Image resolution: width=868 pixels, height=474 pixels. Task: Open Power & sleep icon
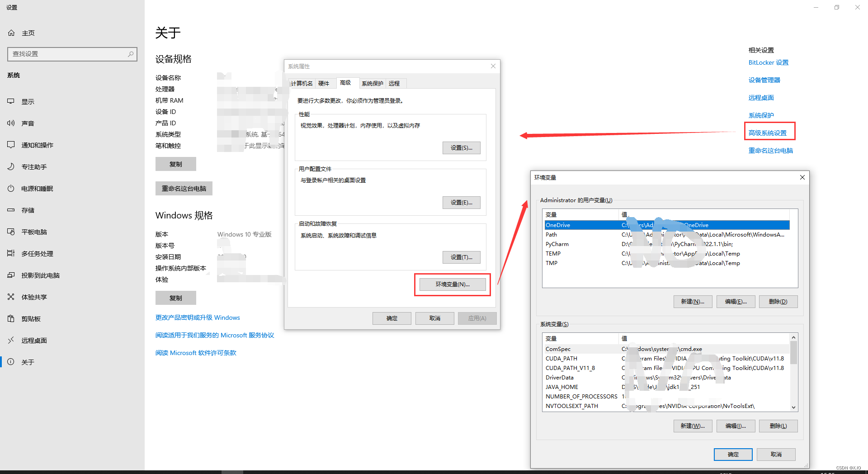pyautogui.click(x=11, y=188)
